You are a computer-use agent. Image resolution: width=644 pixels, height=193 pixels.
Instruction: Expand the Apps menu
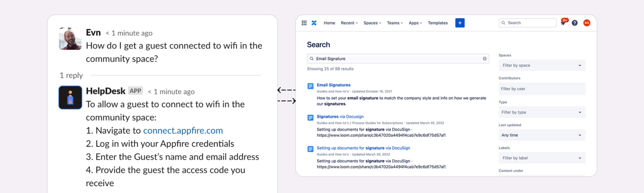(415, 23)
